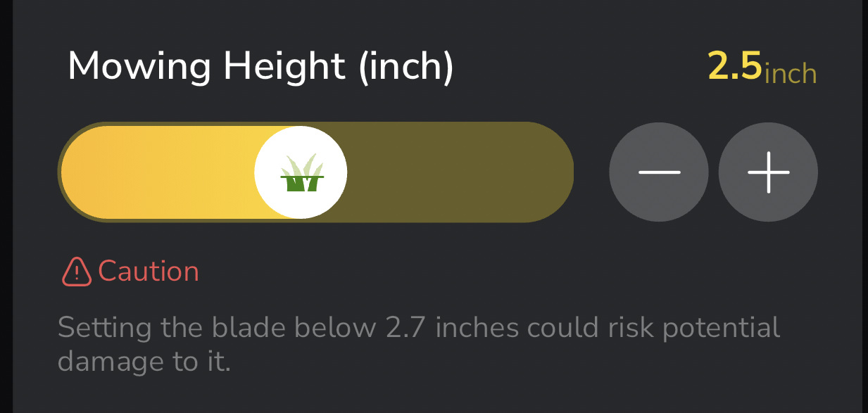This screenshot has height=413, width=868.
Task: Click the word "Mowing" in the title
Action: click(x=139, y=68)
